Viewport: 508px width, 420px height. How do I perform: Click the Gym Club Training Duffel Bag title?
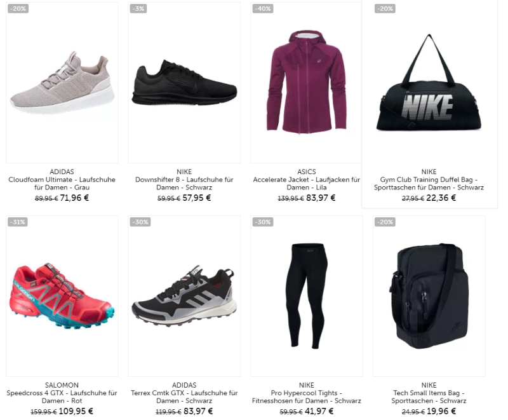point(429,184)
